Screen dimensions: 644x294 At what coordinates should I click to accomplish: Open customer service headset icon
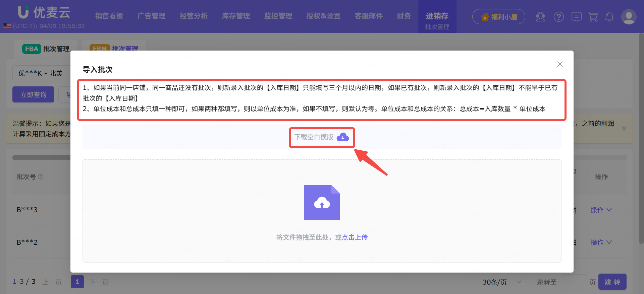click(x=540, y=17)
